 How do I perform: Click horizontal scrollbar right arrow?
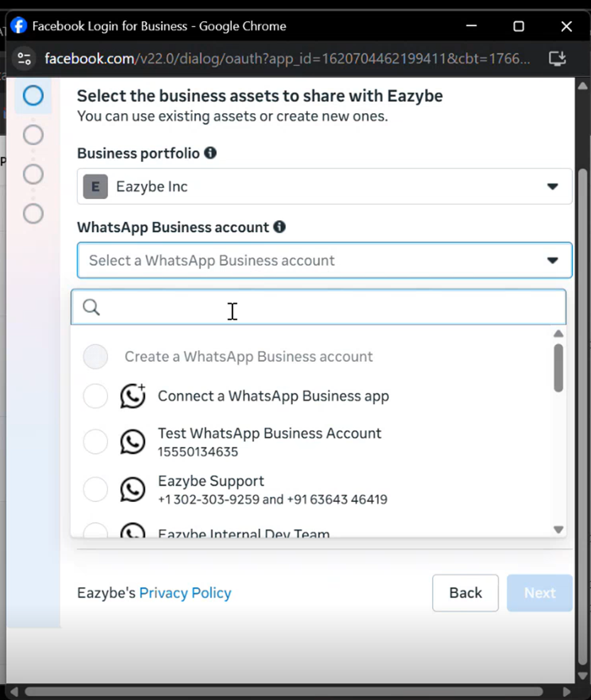567,692
